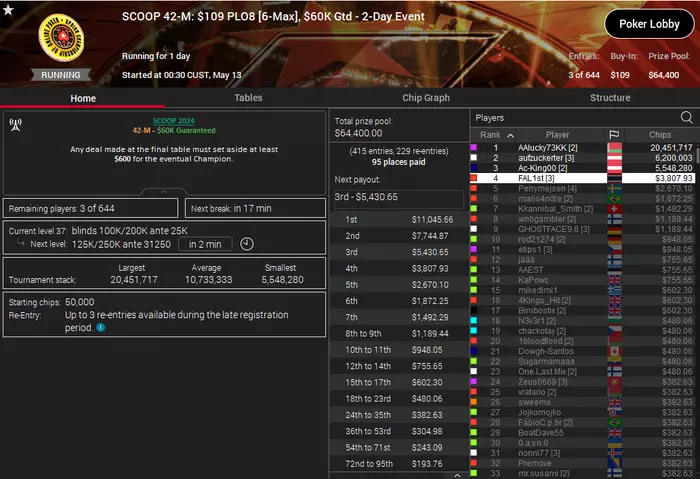The image size is (700, 479).
Task: Sort by the Chips column header
Action: pyautogui.click(x=659, y=135)
